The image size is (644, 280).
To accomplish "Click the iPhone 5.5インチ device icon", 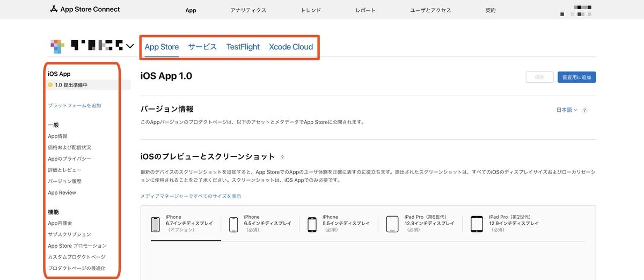I will point(312,224).
